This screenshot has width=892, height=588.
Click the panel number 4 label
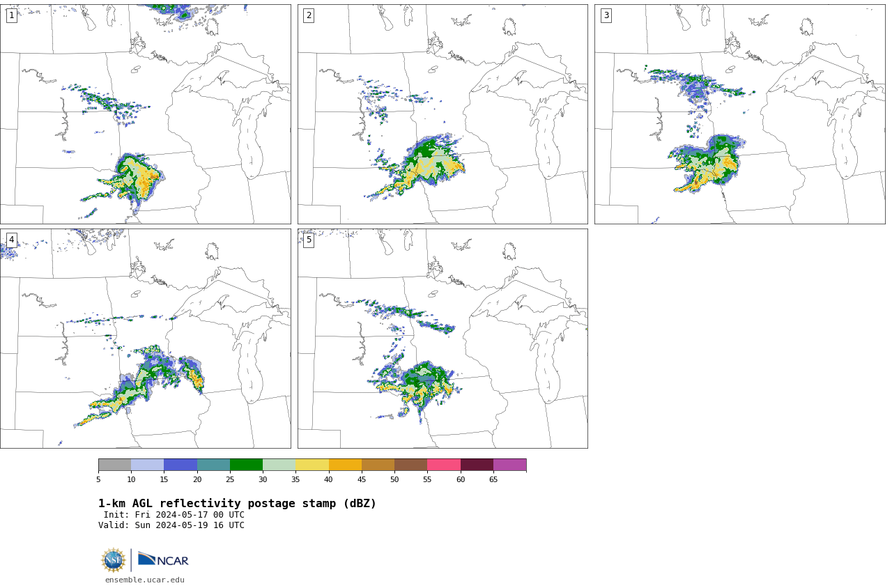12,240
